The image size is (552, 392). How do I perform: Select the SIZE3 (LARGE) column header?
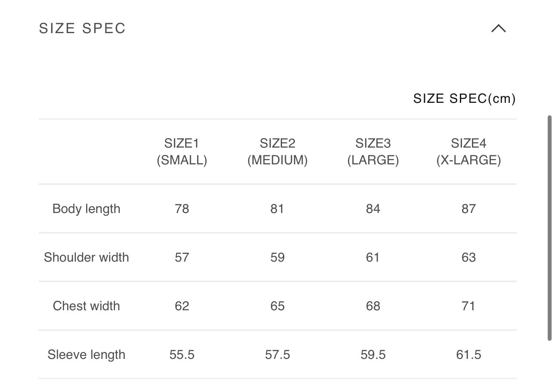(x=373, y=151)
